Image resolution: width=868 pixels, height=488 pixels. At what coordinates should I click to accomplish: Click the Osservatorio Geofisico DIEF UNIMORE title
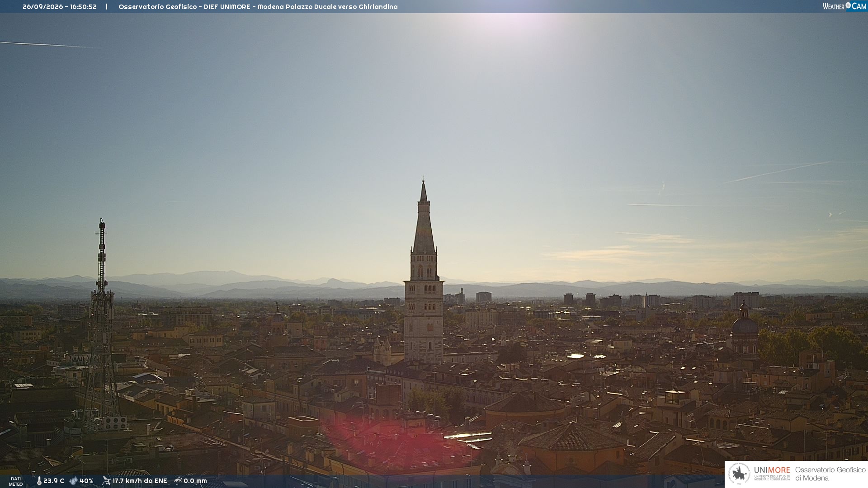pyautogui.click(x=184, y=7)
